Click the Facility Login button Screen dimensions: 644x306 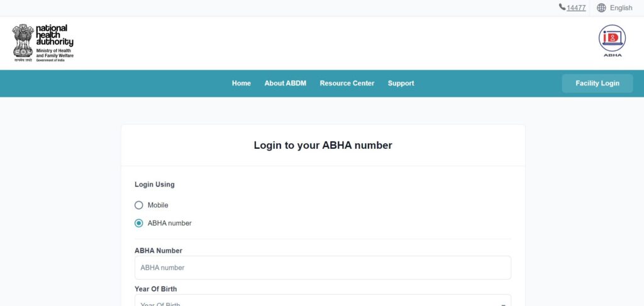597,84
